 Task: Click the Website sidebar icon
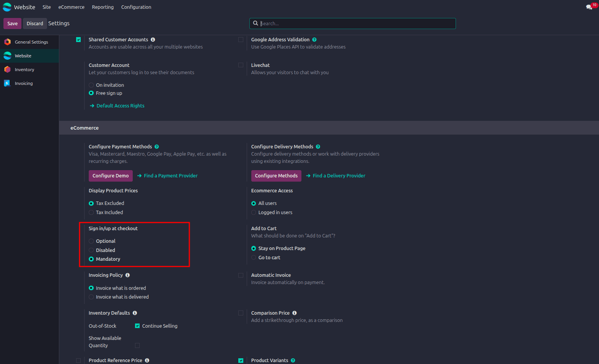pyautogui.click(x=7, y=55)
